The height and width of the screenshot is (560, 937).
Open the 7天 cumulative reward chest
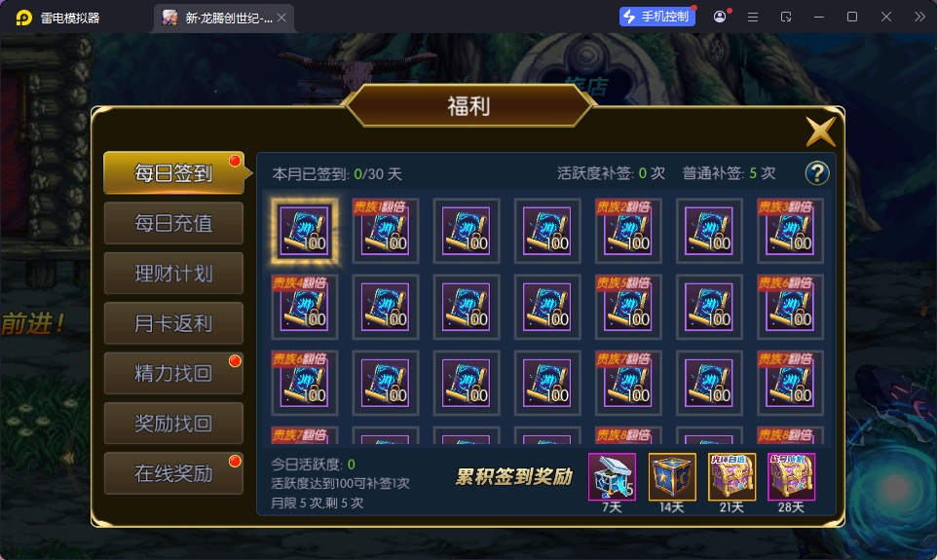click(612, 476)
